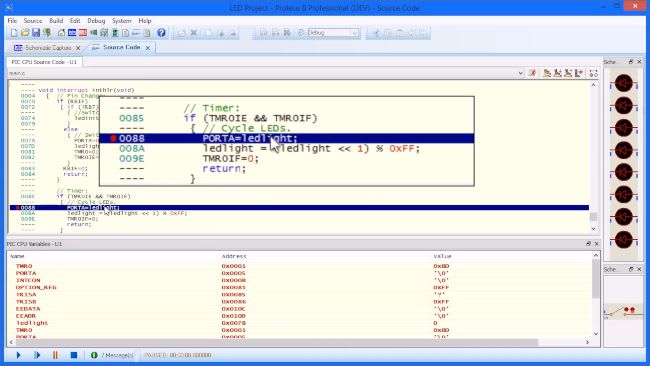Select the INTCON variable row
650x366 pixels.
pos(300,280)
